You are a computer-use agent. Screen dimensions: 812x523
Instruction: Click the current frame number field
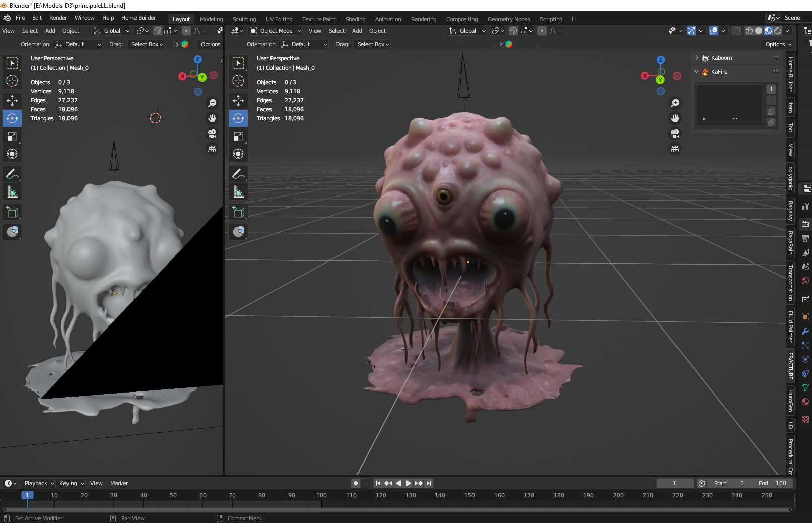(674, 483)
